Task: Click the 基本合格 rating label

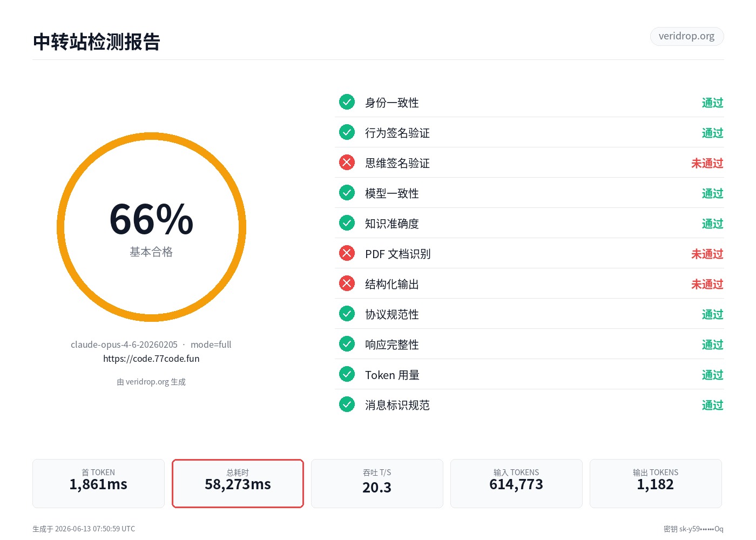Action: coord(151,252)
